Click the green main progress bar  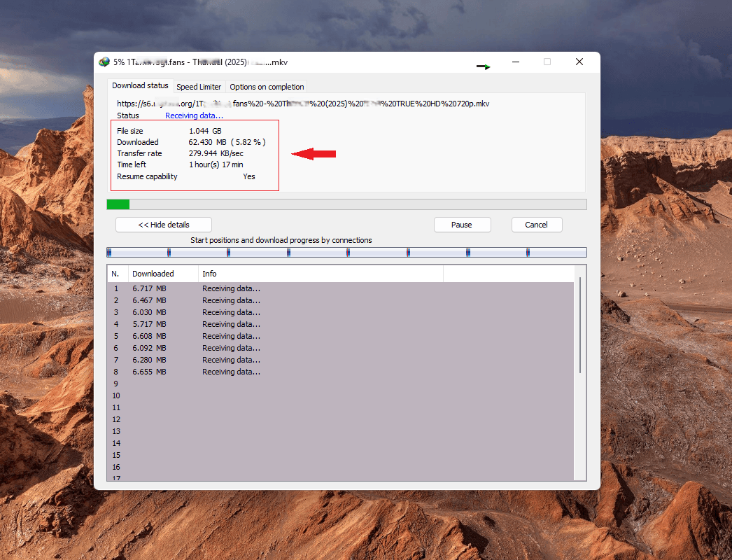(118, 204)
